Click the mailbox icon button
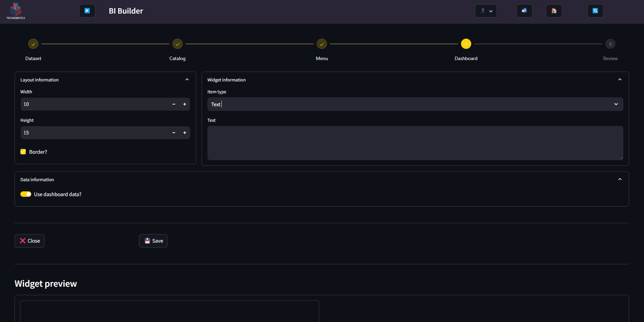 click(x=525, y=11)
